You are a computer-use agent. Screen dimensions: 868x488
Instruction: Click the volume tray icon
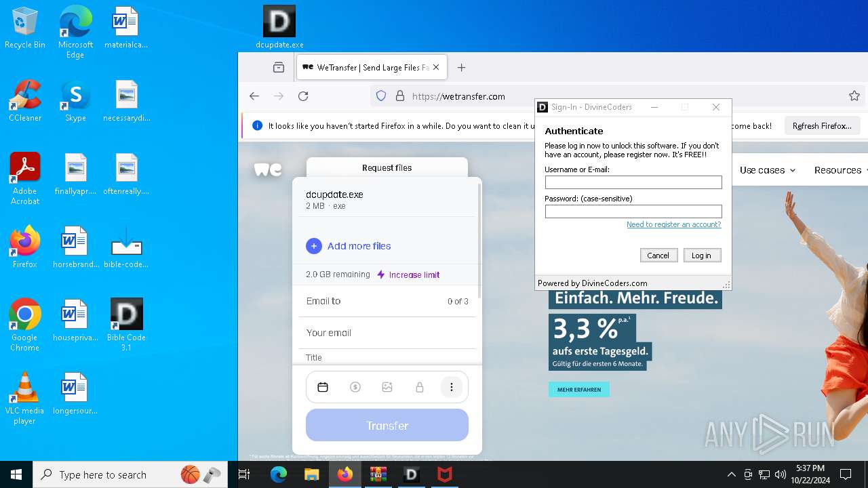781,474
